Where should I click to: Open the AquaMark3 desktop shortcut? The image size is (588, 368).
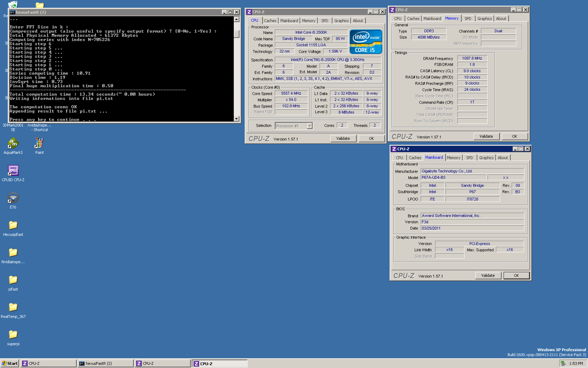[13, 146]
